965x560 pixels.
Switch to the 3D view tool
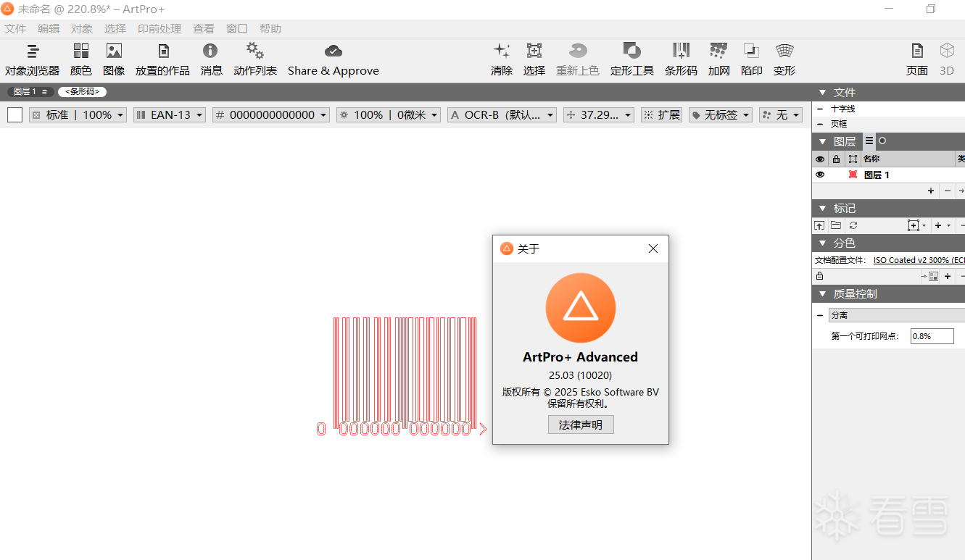[947, 59]
